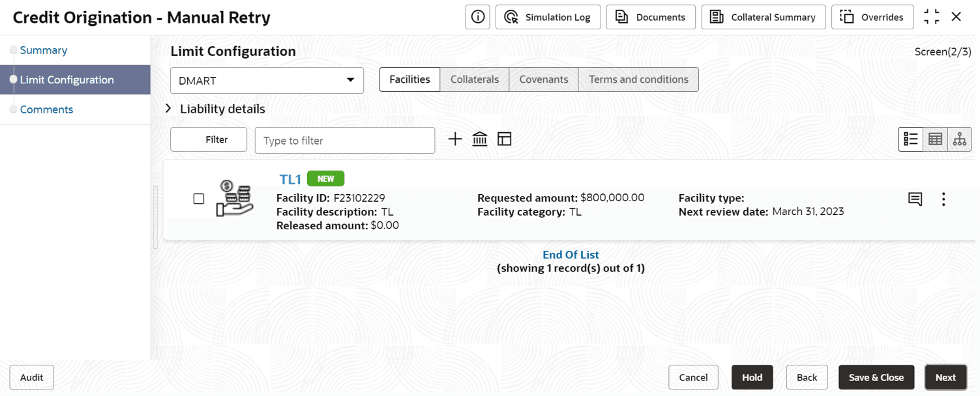Open the Simulation Log
The width and height of the screenshot is (980, 396).
coord(548,17)
